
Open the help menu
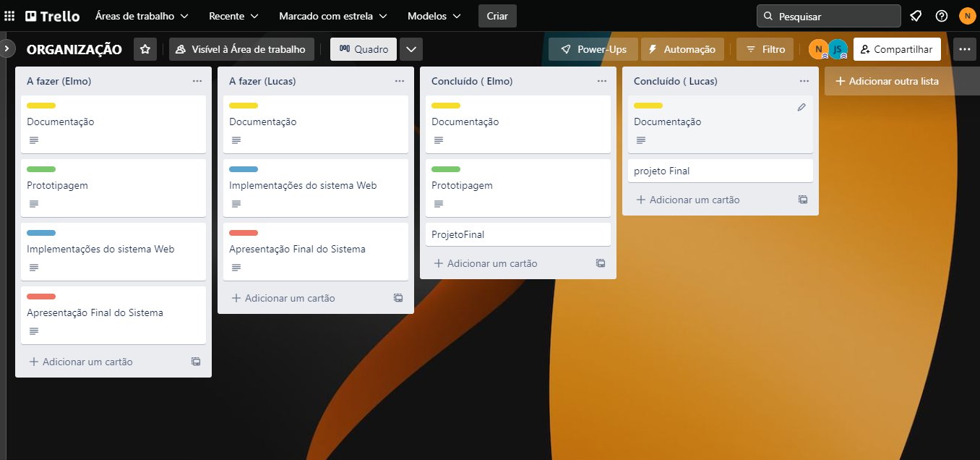point(941,15)
